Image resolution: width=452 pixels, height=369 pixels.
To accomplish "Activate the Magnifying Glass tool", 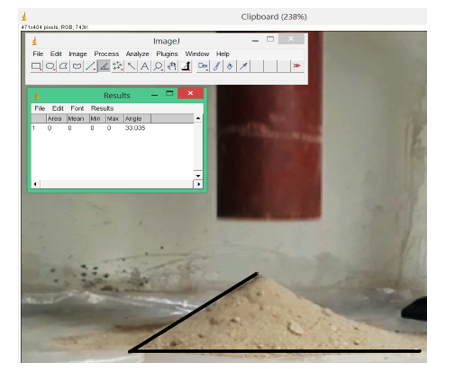I will tap(158, 66).
